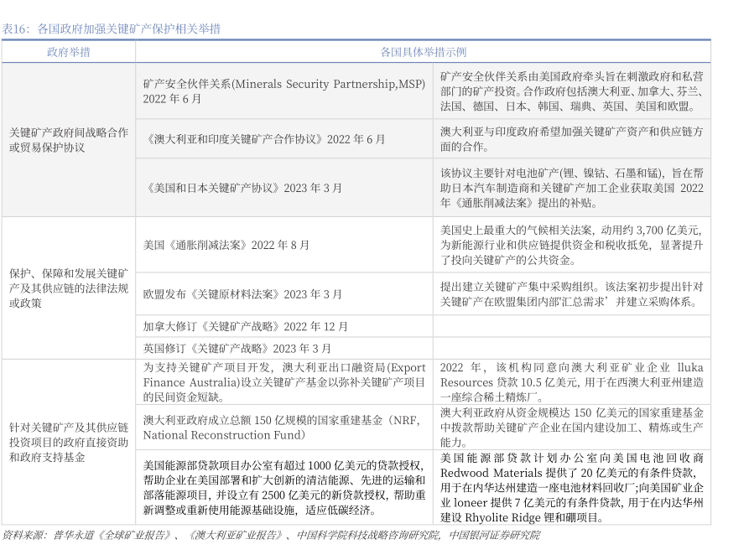Click the Redwood Materials loan description cell
Viewport: 749px width, 560px height.
coord(571,487)
